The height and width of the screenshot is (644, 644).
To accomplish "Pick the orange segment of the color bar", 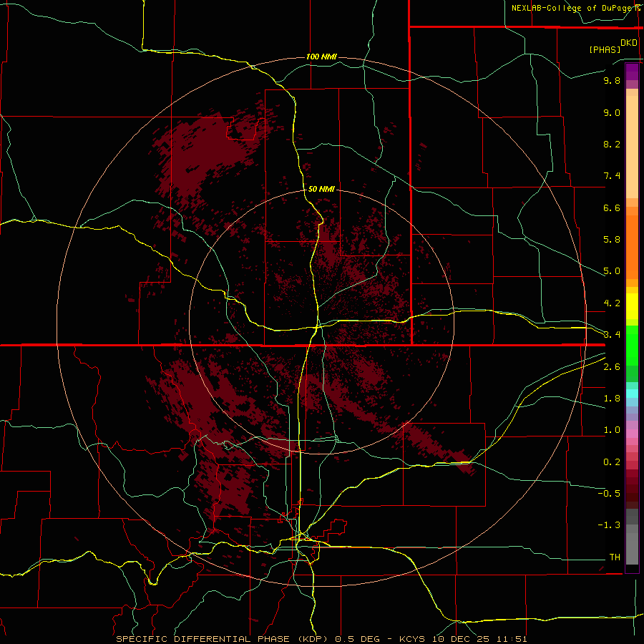I will pyautogui.click(x=632, y=248).
